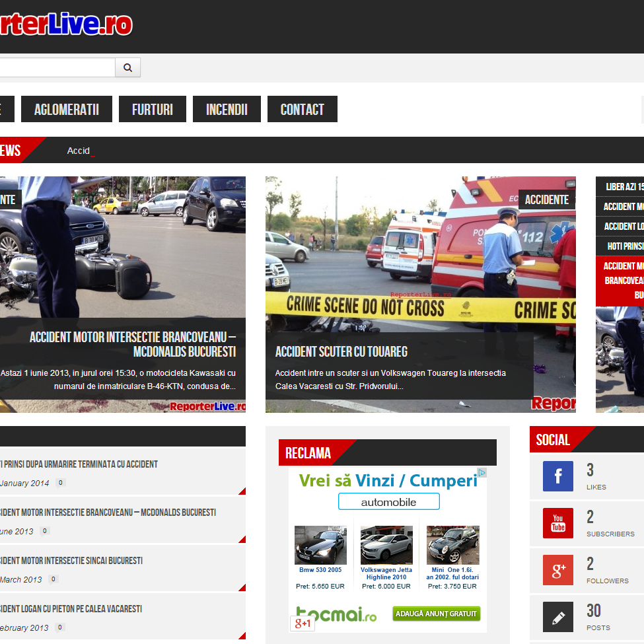Open the Furturi menu item
The image size is (644, 644).
[x=152, y=110]
